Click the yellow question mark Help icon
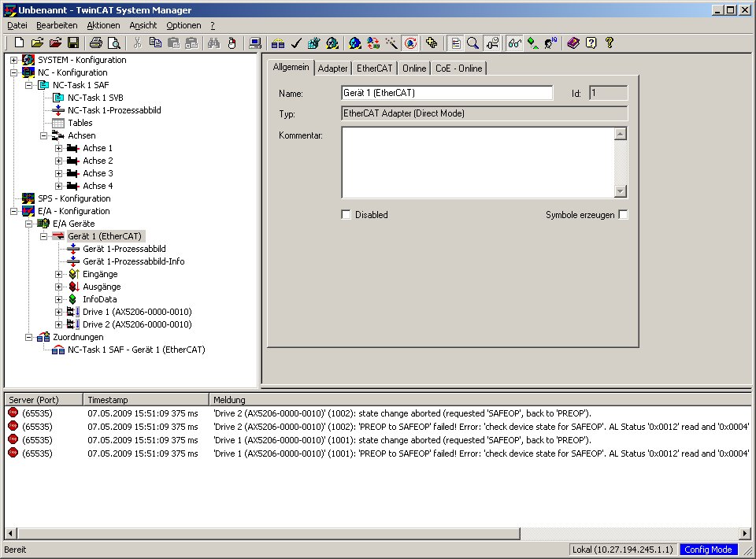Screen dimensions: 756x559 pos(610,43)
